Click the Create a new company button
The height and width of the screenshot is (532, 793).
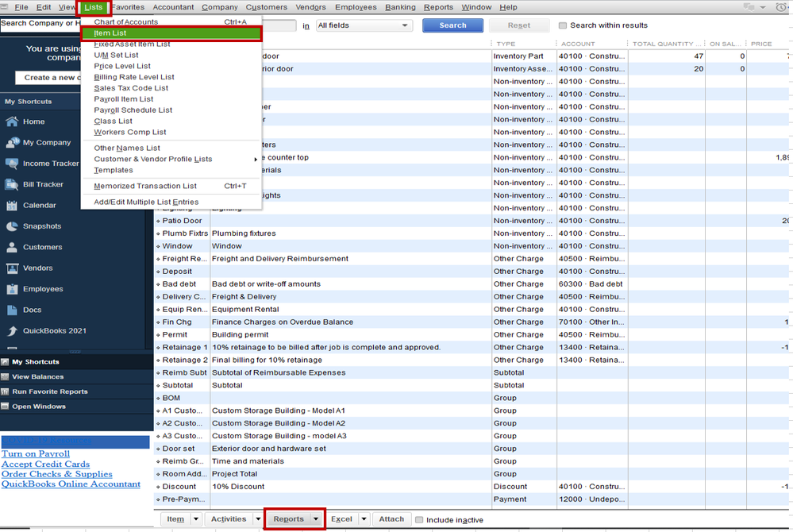pos(48,77)
